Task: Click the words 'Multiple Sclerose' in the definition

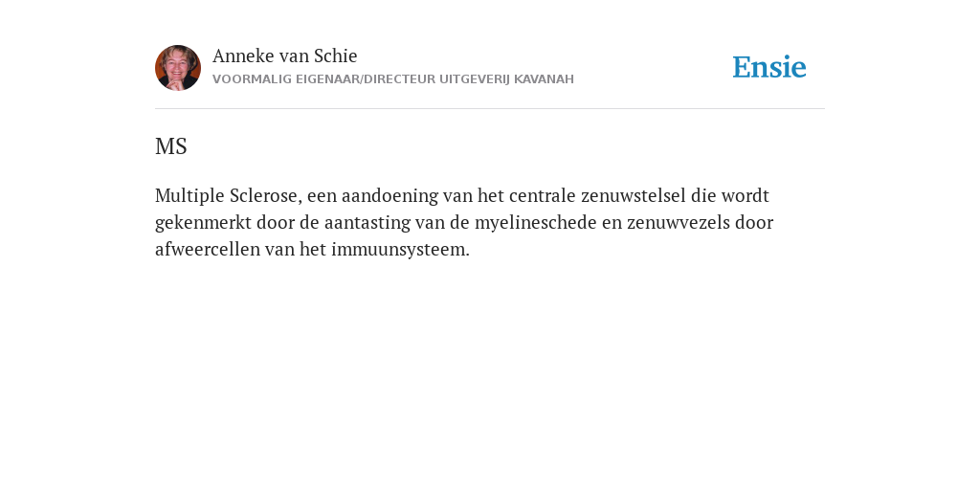Action: pyautogui.click(x=228, y=195)
